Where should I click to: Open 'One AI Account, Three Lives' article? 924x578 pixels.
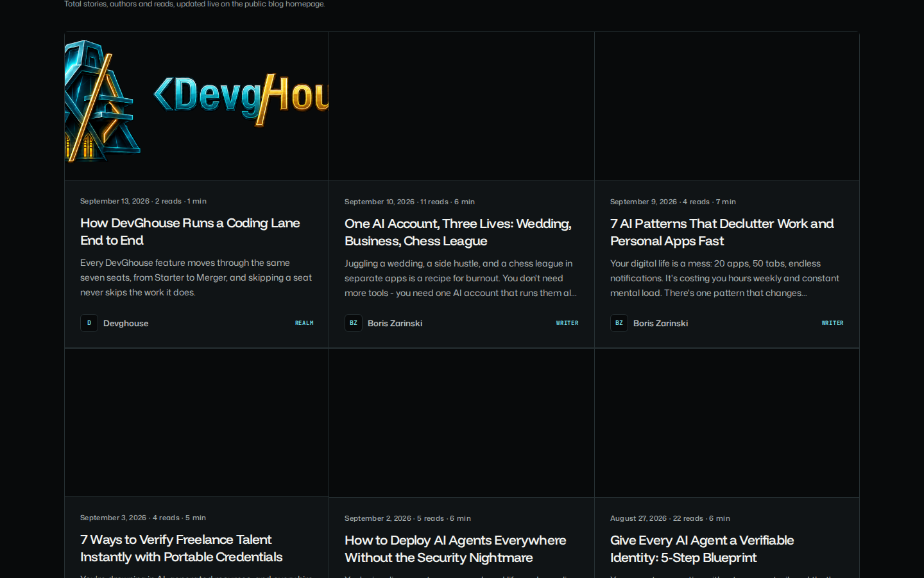458,232
